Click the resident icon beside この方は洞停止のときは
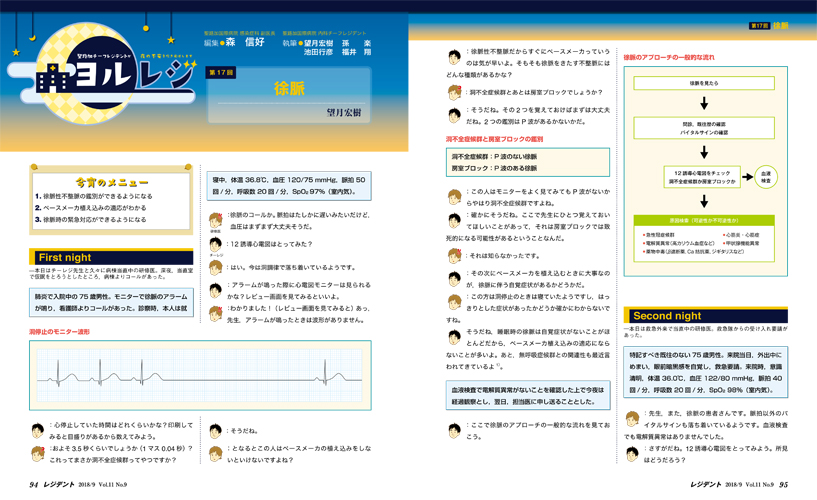Image resolution: width=817 pixels, height=500 pixels. pos(454,302)
